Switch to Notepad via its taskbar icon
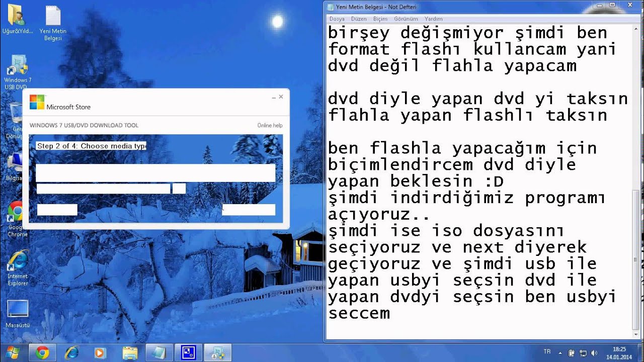The width and height of the screenshot is (644, 362). point(159,353)
